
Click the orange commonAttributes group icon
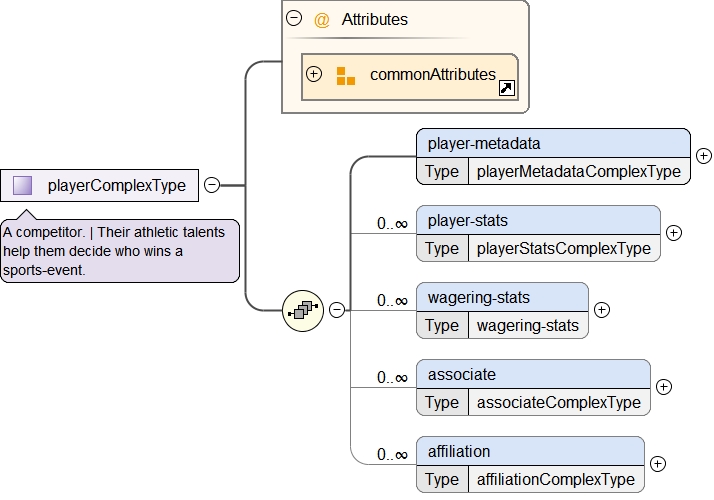tap(345, 75)
